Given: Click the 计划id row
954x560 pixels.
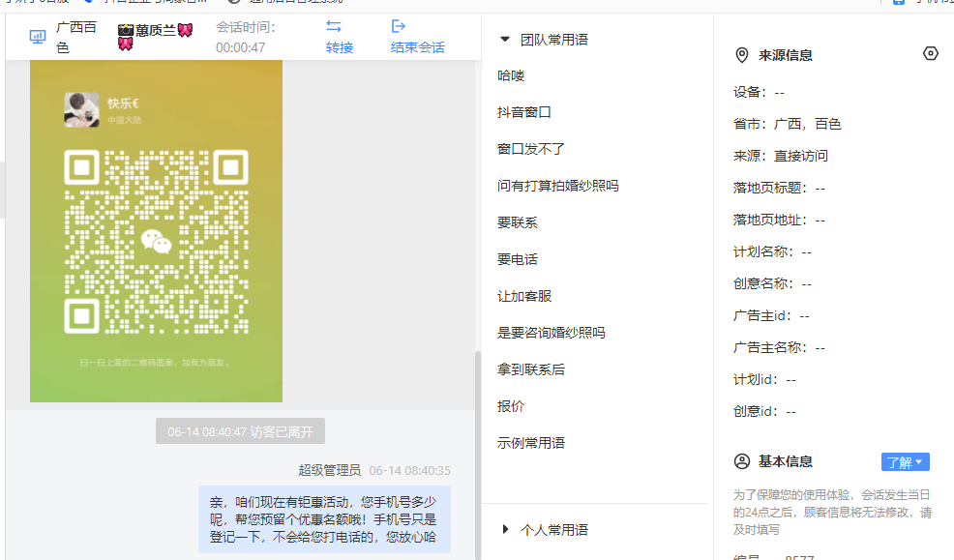Looking at the screenshot, I should tap(764, 379).
